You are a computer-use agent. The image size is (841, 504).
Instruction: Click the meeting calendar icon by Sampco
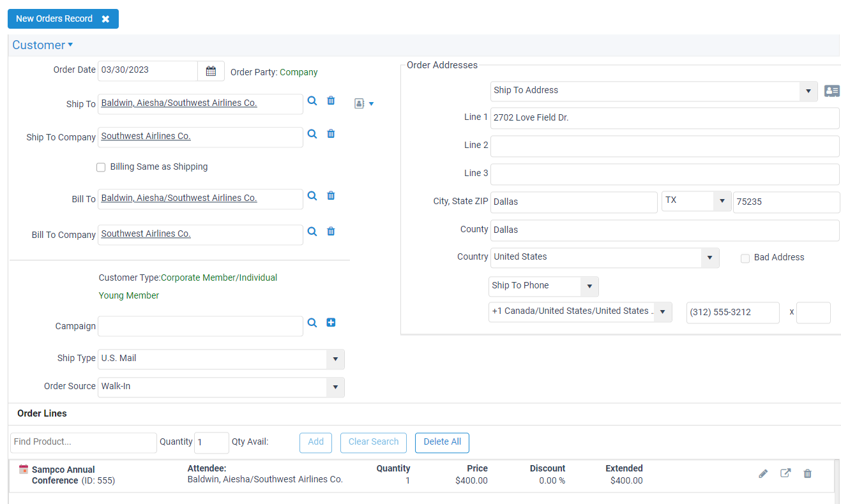point(24,470)
